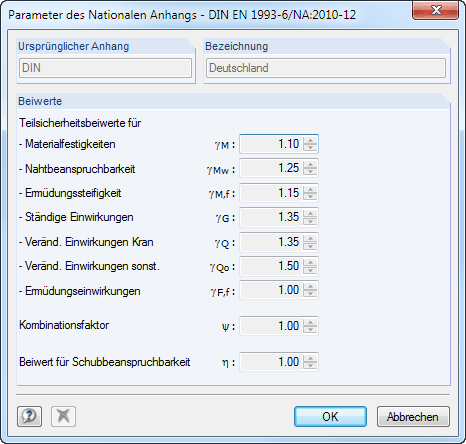Decrease γM Materialfestigkeiten value with down arrow
Image resolution: width=466 pixels, height=444 pixels.
[x=310, y=148]
